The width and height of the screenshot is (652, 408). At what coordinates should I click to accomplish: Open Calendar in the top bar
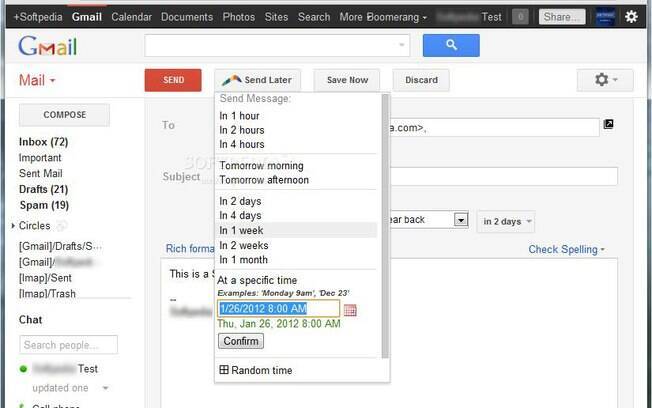131,17
